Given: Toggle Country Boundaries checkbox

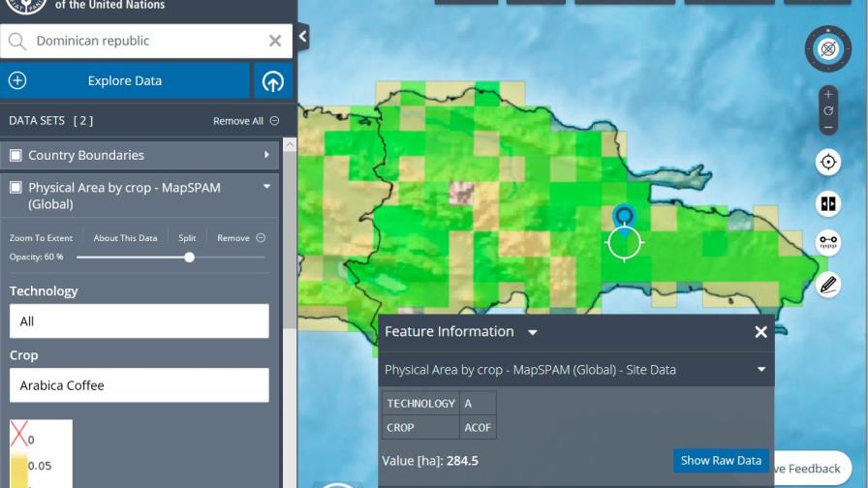Looking at the screenshot, I should [16, 156].
